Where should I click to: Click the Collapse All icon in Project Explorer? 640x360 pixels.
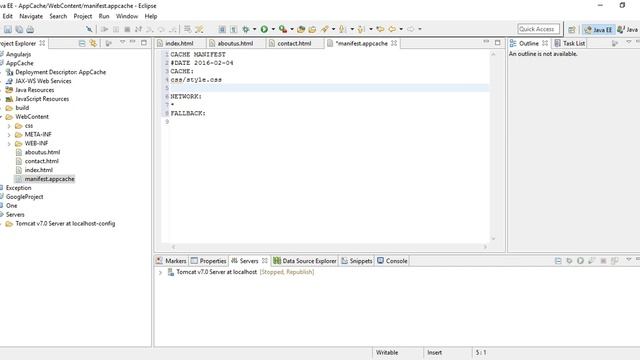(82, 43)
